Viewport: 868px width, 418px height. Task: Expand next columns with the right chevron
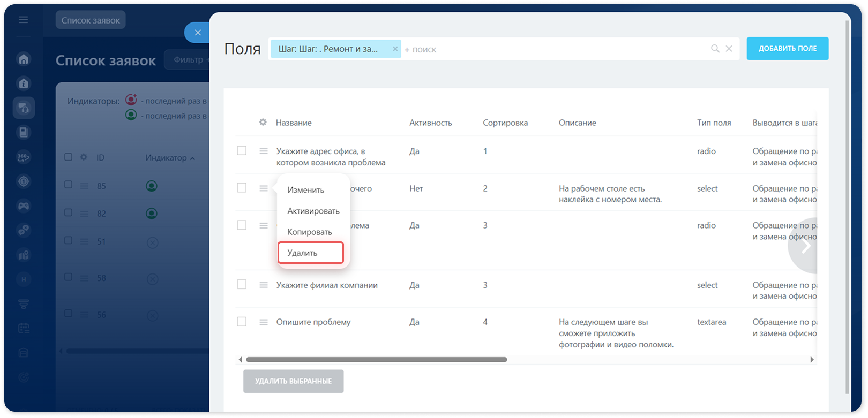point(805,246)
